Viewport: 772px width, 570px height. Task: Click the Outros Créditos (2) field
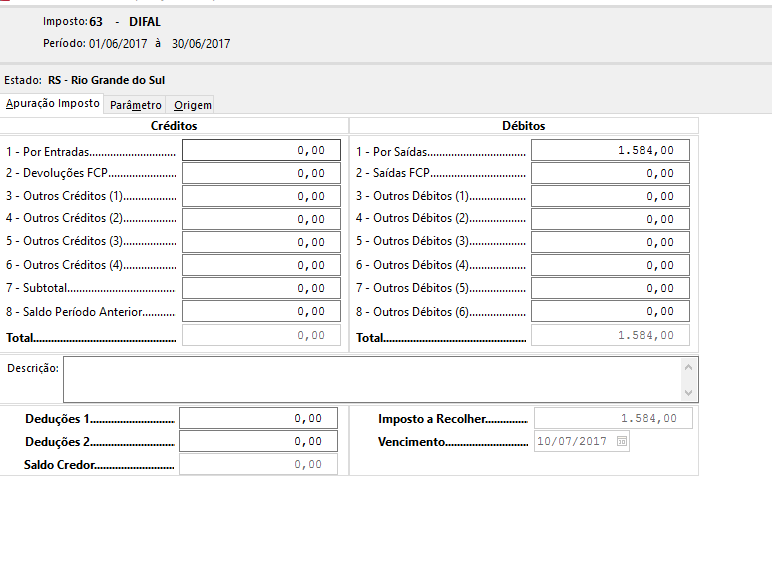pyautogui.click(x=261, y=219)
